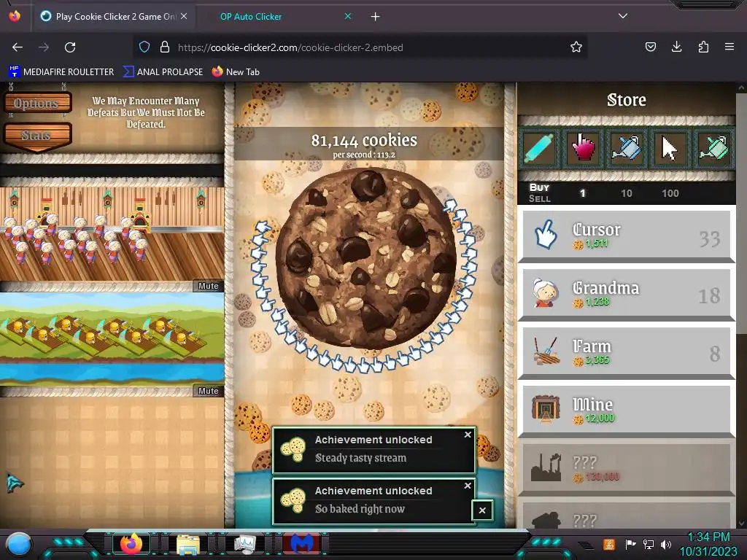Open the Firefox application menu
Viewport: 747px width, 560px height.
pyautogui.click(x=729, y=47)
